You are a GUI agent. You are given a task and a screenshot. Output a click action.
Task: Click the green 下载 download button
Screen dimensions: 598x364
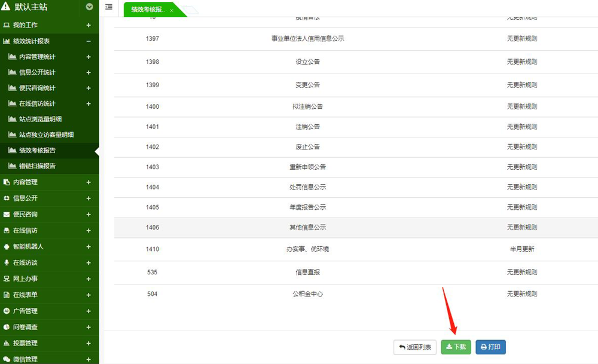(x=456, y=347)
